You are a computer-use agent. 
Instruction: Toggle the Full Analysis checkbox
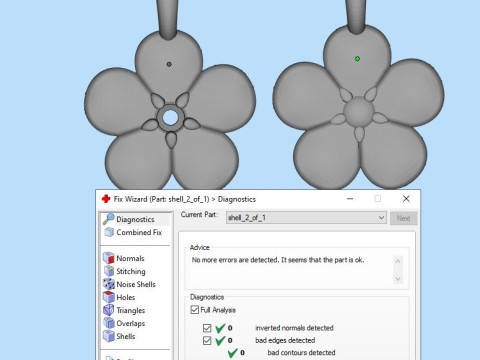pos(195,310)
